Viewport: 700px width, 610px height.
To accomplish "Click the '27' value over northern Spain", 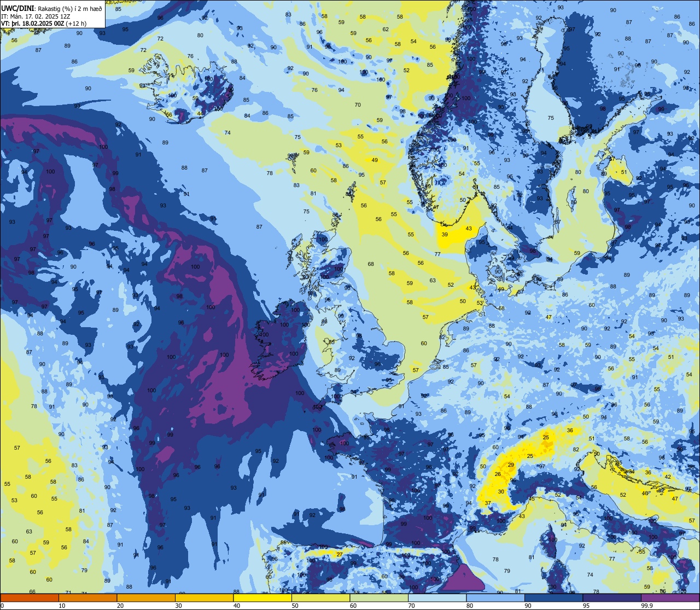I will click(340, 555).
